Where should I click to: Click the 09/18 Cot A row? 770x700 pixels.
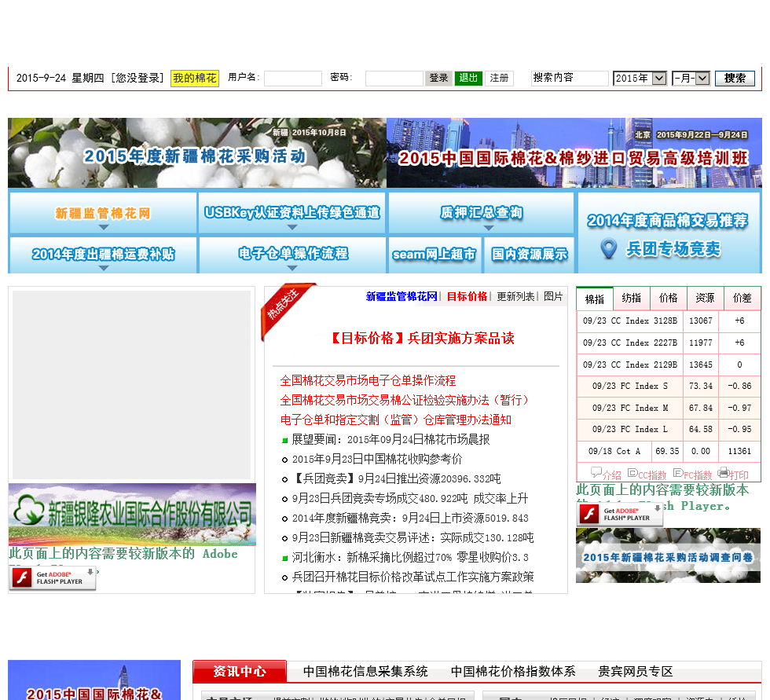pos(669,451)
